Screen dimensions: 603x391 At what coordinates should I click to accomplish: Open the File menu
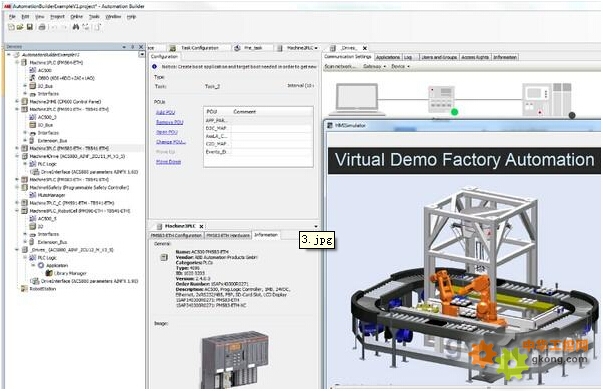tap(12, 17)
